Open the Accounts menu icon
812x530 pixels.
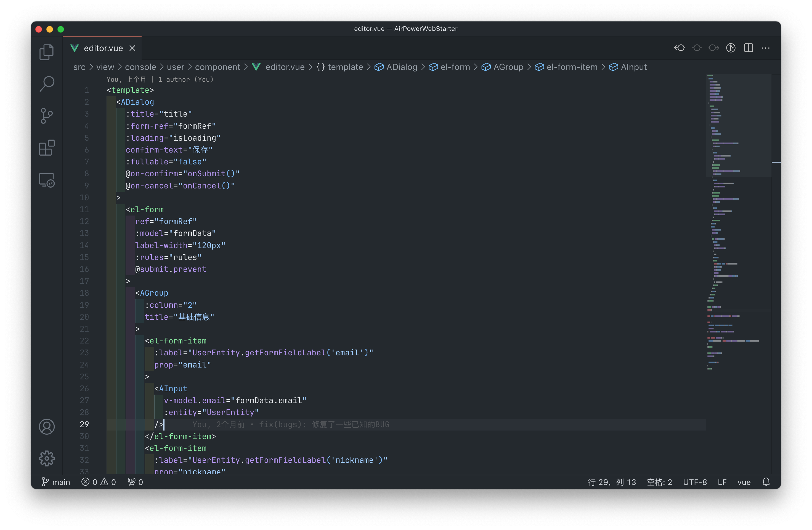[x=47, y=427]
